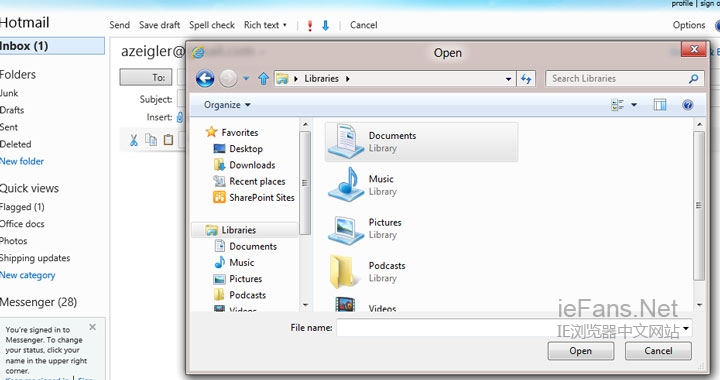Click the Cancel button in Open dialog
The width and height of the screenshot is (720, 380).
coord(658,351)
